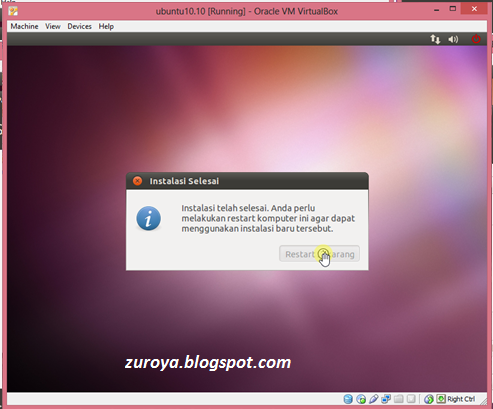Open the red power session menu

pos(476,39)
